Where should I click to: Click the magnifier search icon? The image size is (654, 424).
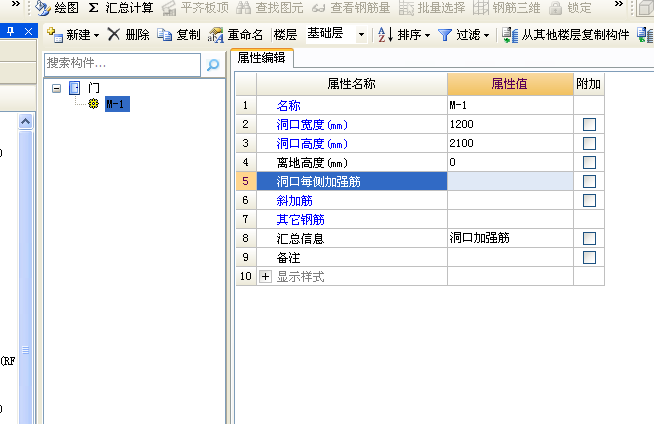(x=213, y=65)
